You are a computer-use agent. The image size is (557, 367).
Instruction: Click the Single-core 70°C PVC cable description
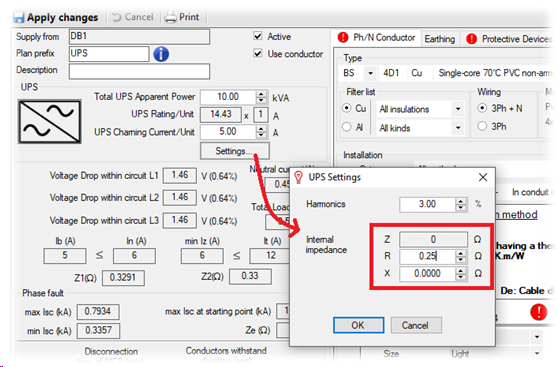[496, 73]
